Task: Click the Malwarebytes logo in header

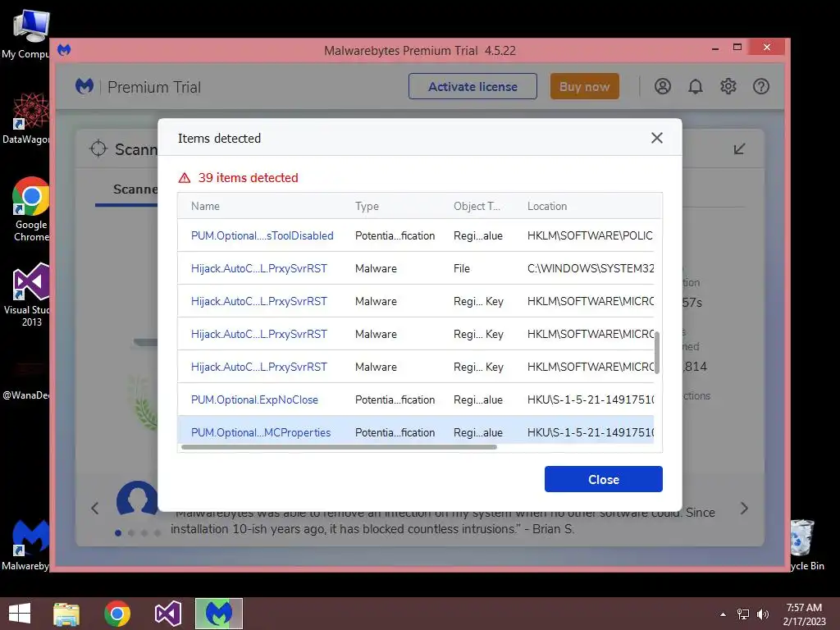Action: 84,86
